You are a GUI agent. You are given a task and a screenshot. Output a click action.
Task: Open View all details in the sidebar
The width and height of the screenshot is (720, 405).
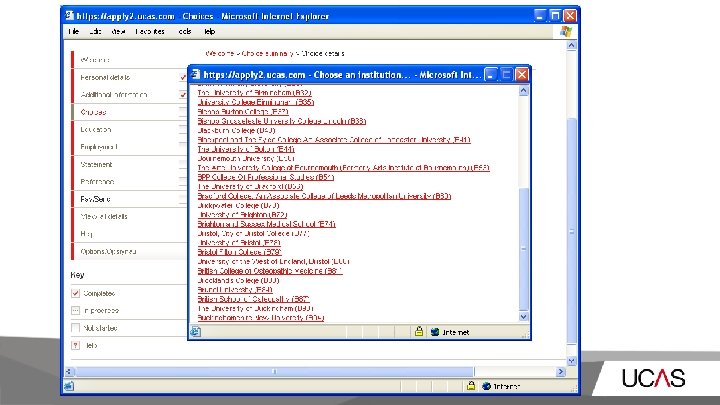point(104,216)
